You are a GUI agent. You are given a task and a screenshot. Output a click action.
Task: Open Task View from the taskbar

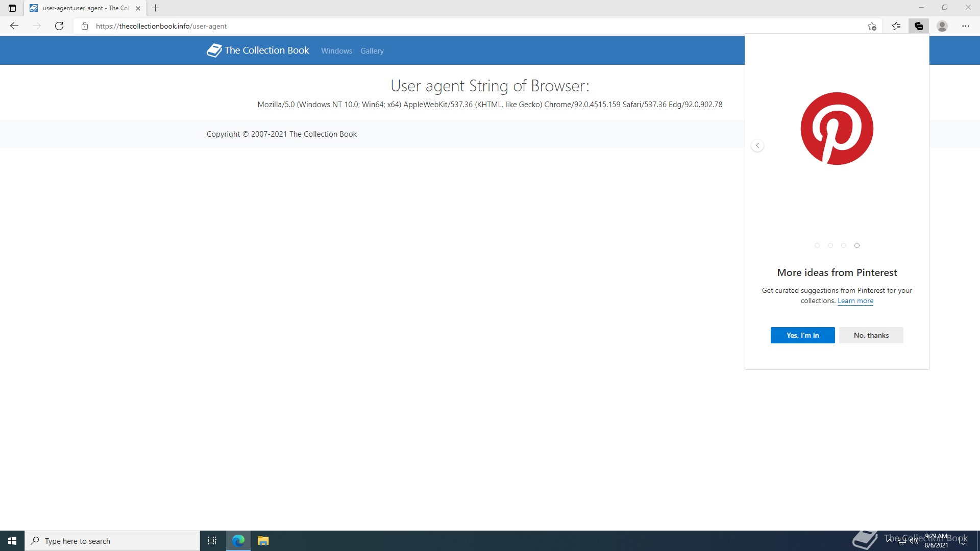click(x=212, y=541)
